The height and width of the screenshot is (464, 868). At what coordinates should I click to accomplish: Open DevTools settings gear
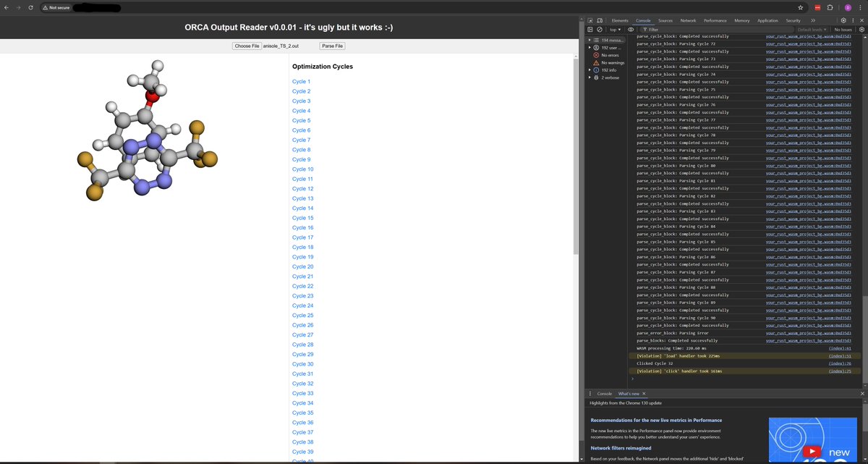coord(843,20)
